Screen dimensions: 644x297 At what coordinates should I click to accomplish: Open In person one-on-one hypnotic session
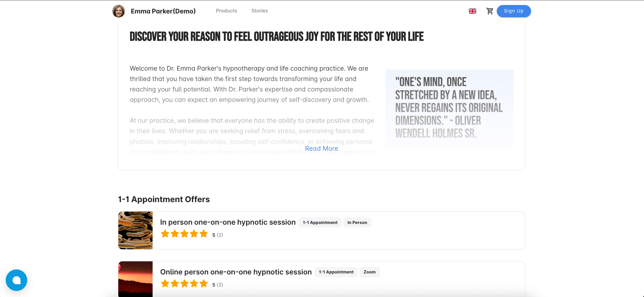(228, 222)
